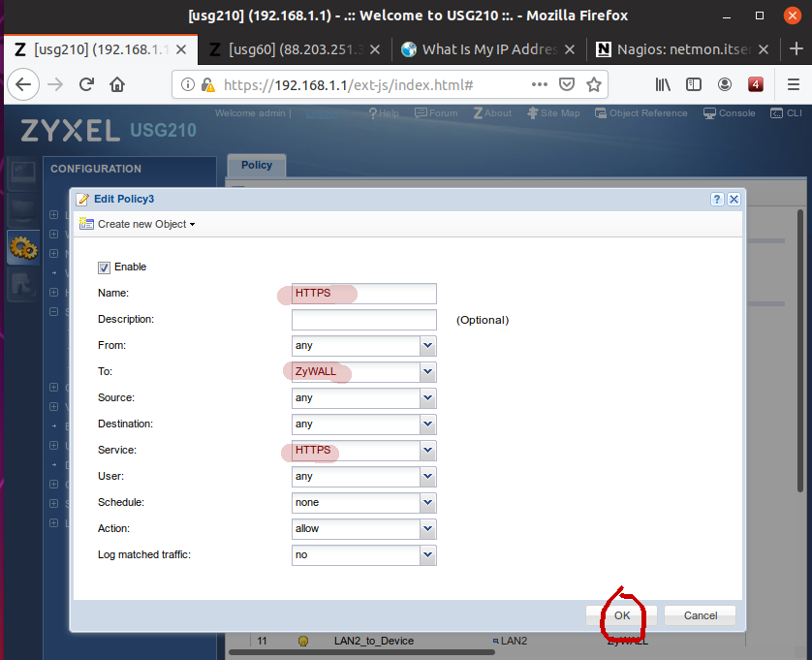The image size is (812, 660).
Task: Toggle the Enable checkbox
Action: point(104,267)
